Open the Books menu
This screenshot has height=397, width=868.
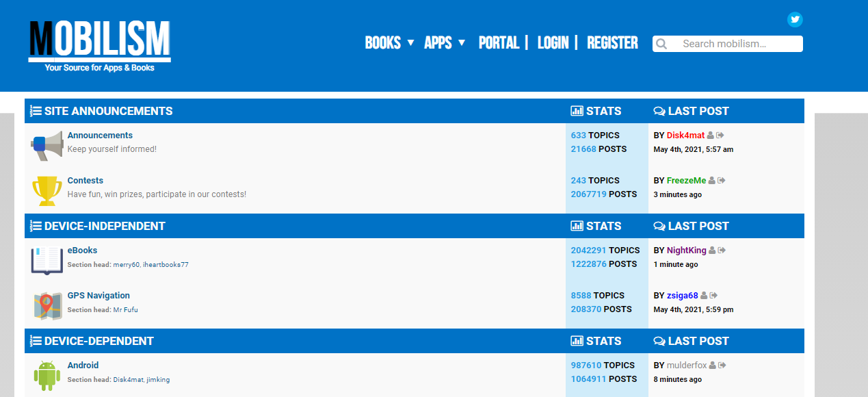(x=383, y=42)
